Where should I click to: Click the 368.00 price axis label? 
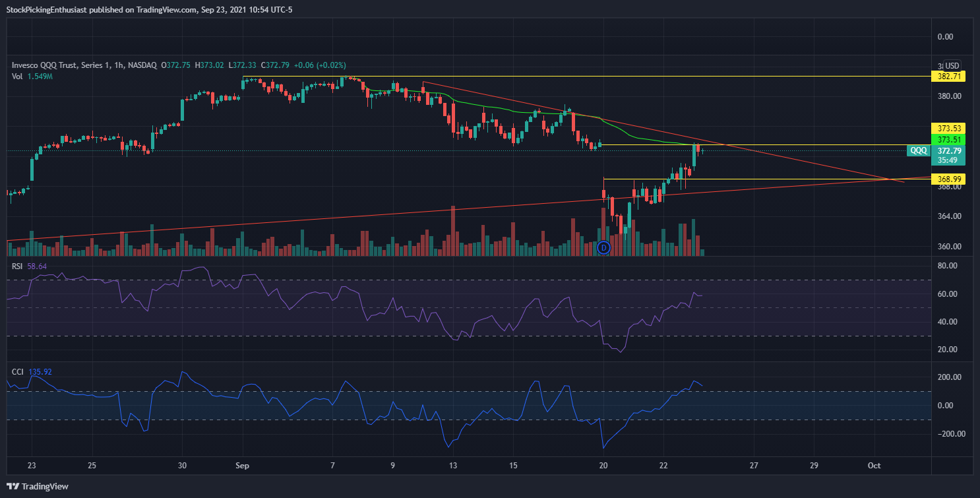click(x=950, y=187)
